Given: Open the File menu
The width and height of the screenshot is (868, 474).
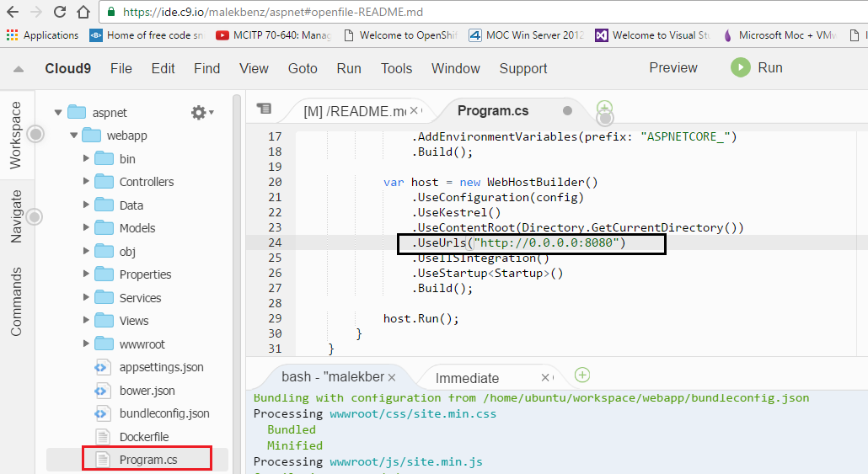Looking at the screenshot, I should pyautogui.click(x=121, y=68).
